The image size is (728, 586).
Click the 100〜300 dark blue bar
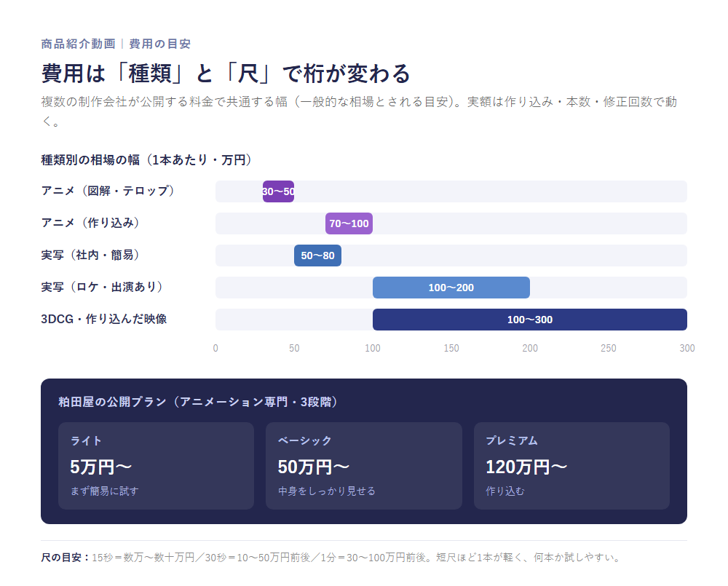530,320
